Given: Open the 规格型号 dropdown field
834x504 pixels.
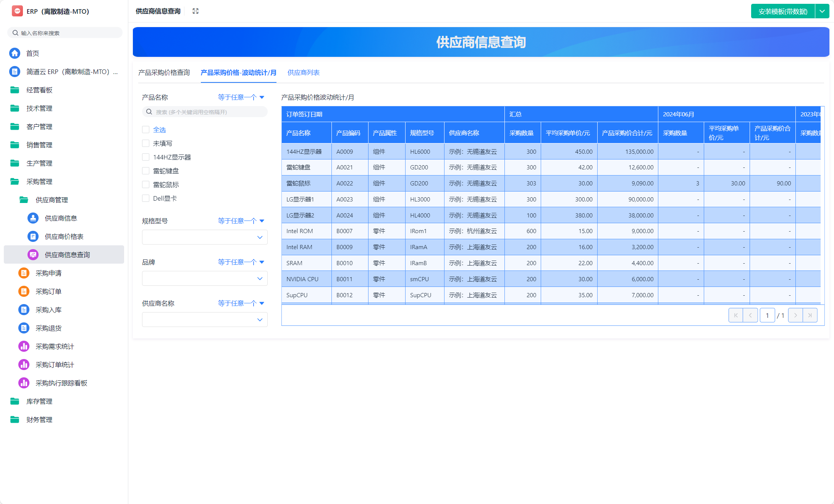Looking at the screenshot, I should pyautogui.click(x=204, y=237).
